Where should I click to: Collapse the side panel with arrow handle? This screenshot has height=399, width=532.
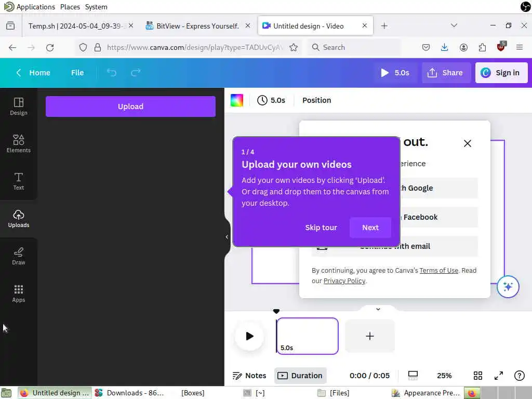click(227, 237)
